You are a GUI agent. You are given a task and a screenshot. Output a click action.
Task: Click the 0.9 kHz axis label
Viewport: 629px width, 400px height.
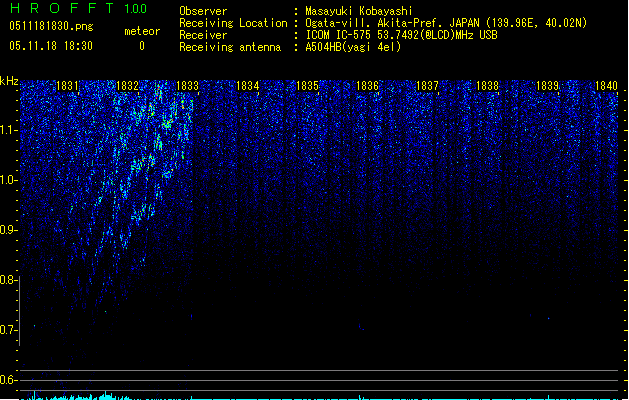coord(8,230)
